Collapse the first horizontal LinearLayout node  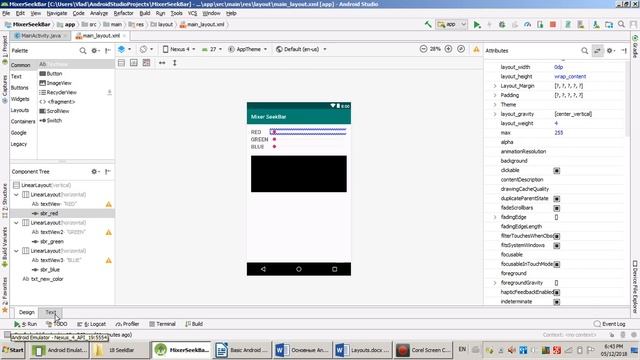pos(16,195)
